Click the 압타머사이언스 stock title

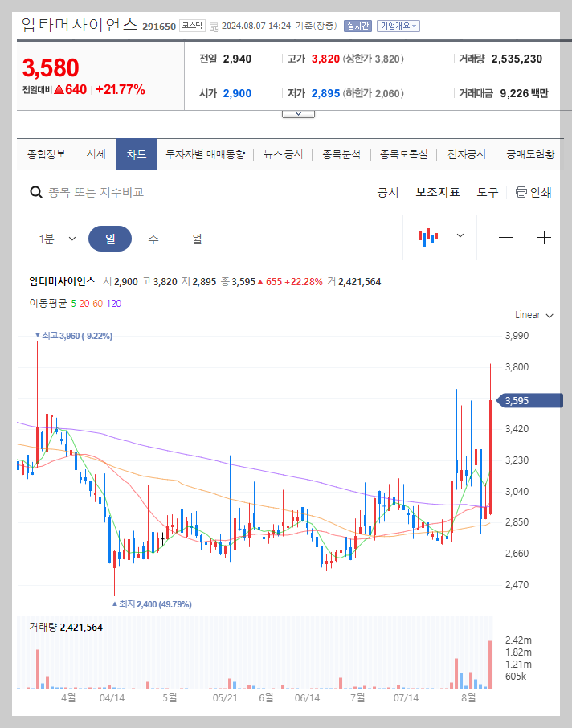80,25
